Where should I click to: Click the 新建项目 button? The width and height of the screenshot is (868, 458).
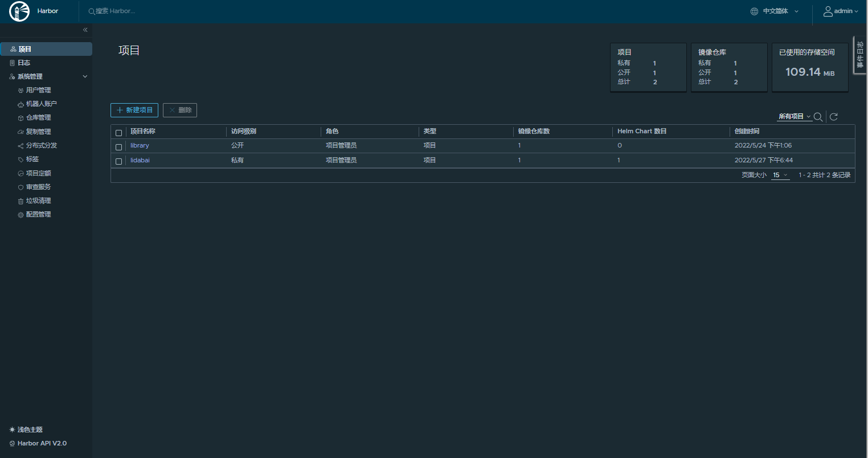[x=134, y=110]
